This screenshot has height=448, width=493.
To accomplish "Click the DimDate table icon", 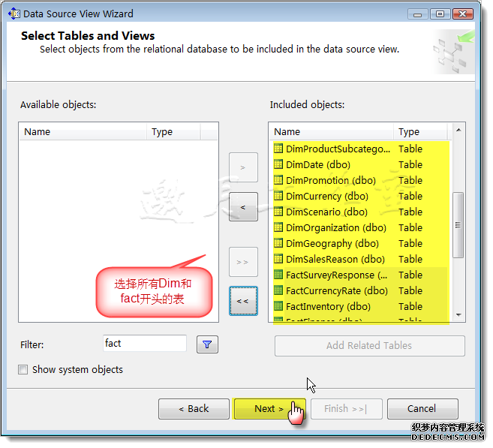I will [x=278, y=164].
